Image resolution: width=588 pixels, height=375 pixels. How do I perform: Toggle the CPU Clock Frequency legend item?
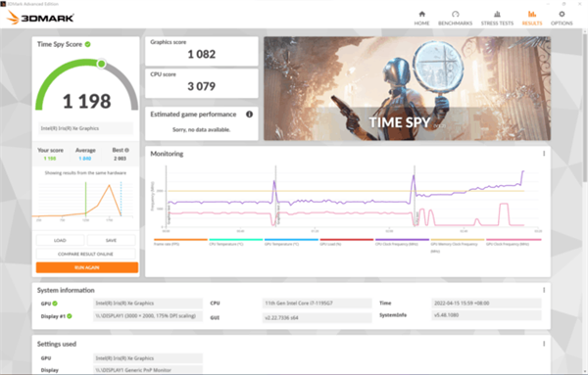coord(402,242)
